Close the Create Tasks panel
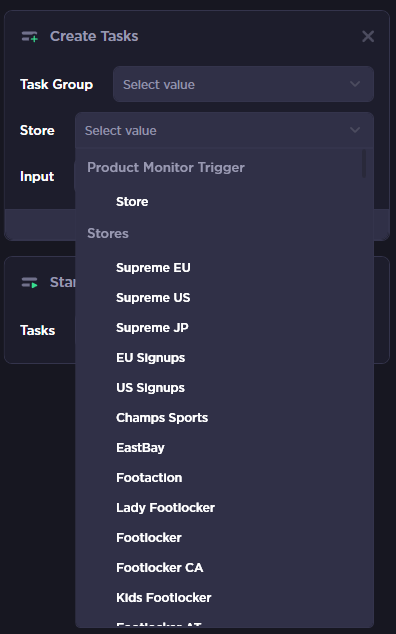This screenshot has height=634, width=396. tap(368, 36)
